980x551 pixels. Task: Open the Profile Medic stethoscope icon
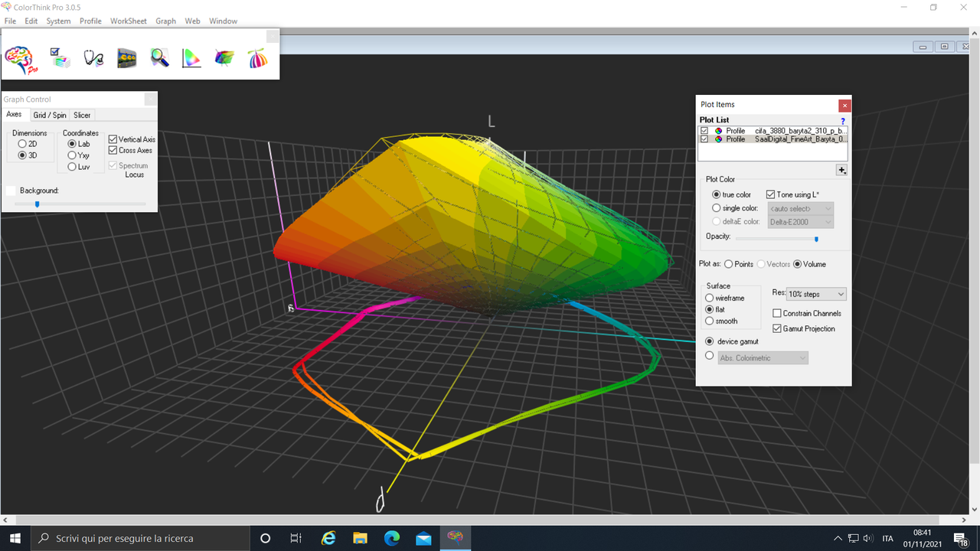pos(93,57)
